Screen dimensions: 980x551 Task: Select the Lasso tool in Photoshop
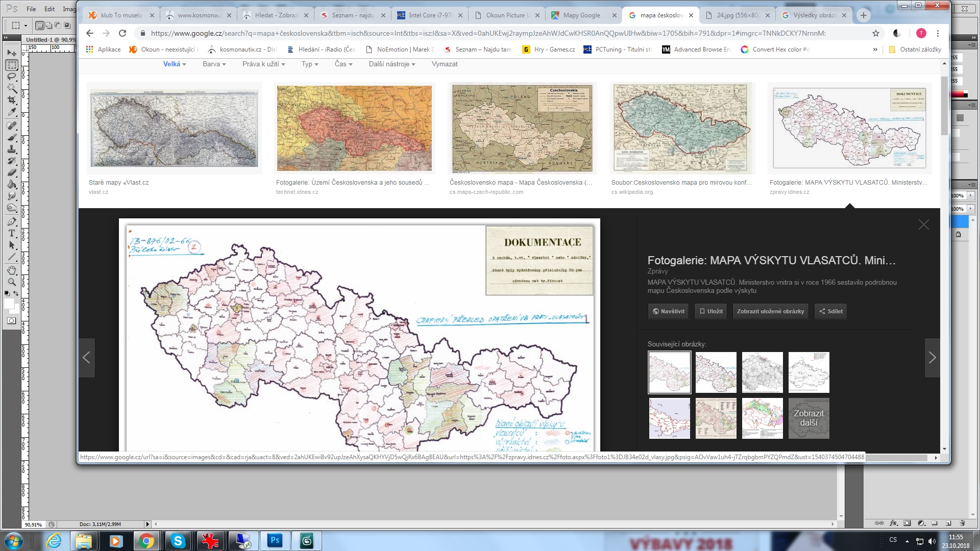12,77
